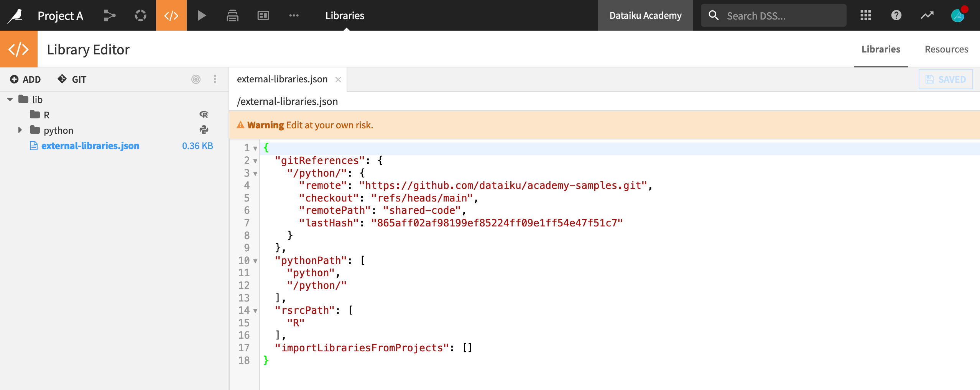
Task: Click the Python logo beside the python folder
Action: (204, 130)
